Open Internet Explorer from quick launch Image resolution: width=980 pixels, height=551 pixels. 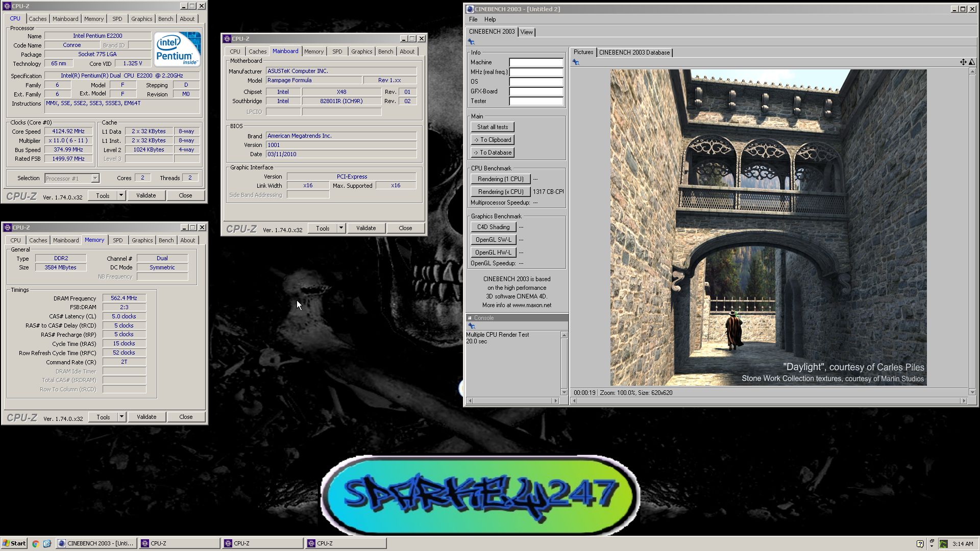coord(47,543)
